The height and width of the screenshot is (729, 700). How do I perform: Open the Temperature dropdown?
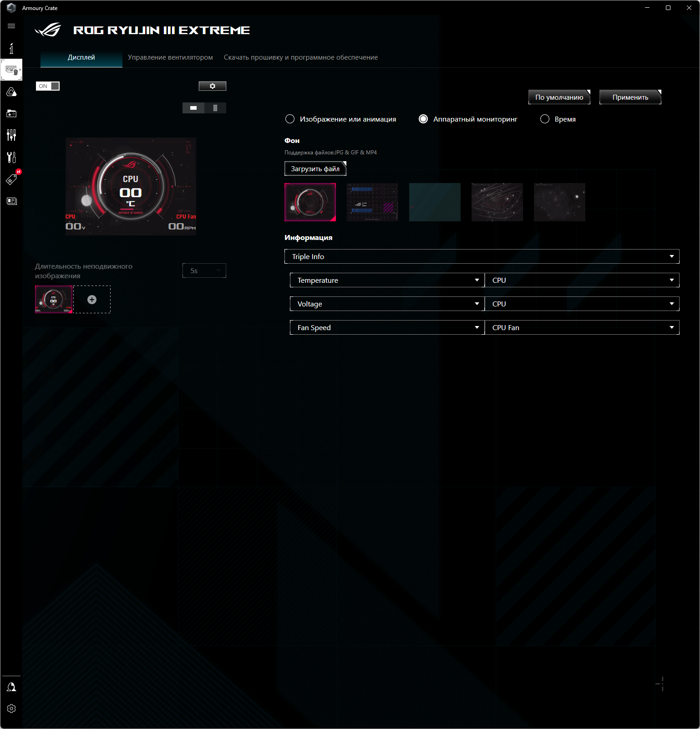click(387, 280)
